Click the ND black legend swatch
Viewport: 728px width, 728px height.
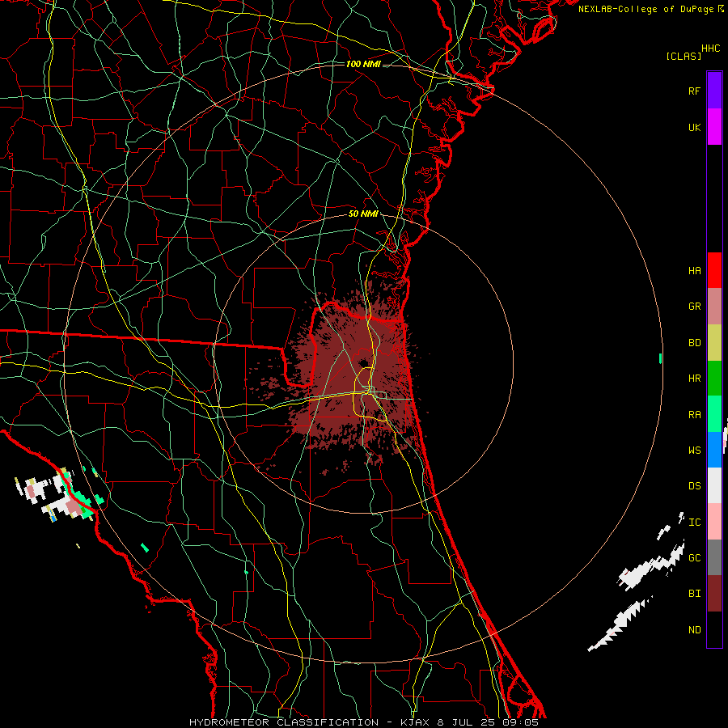[714, 629]
